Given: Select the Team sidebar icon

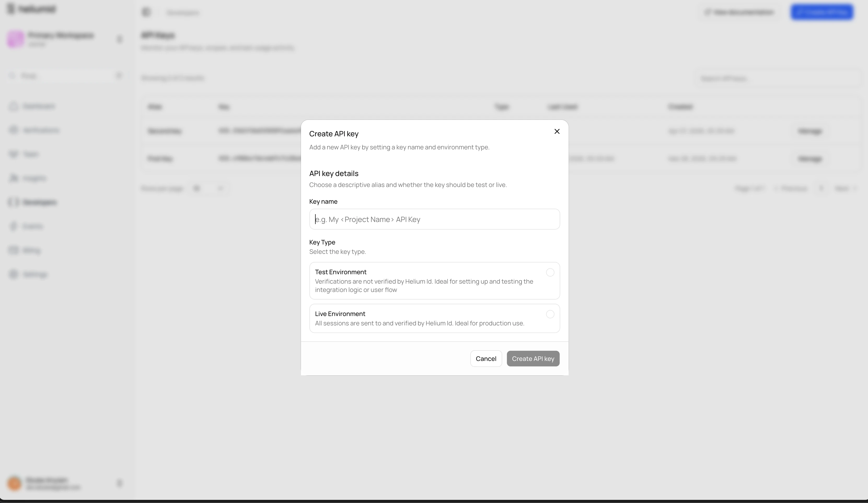Looking at the screenshot, I should point(14,154).
